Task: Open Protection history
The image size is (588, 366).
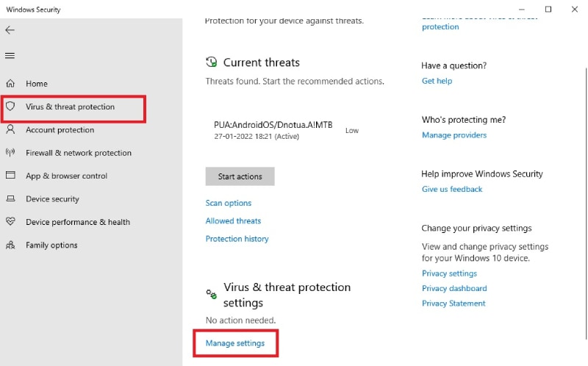Action: 237,239
